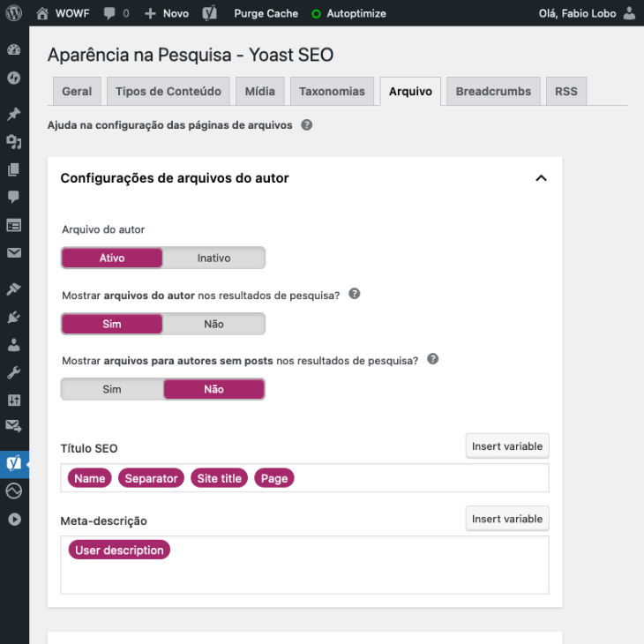This screenshot has height=644, width=644.
Task: Open Media camera-and-note icon in sidebar
Action: (14, 142)
